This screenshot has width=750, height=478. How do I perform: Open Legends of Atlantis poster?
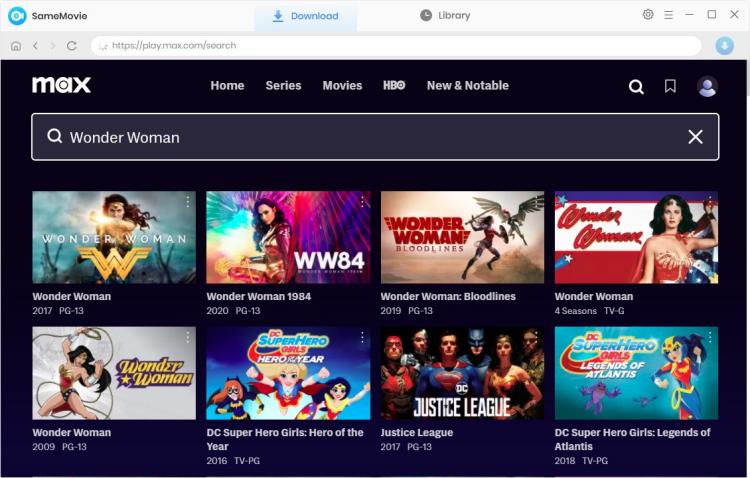[636, 373]
